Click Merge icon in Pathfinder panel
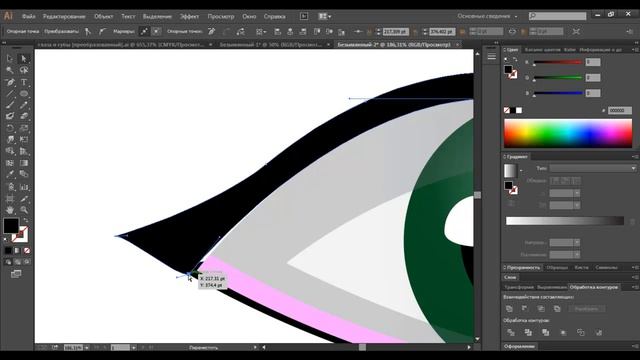 [x=546, y=332]
